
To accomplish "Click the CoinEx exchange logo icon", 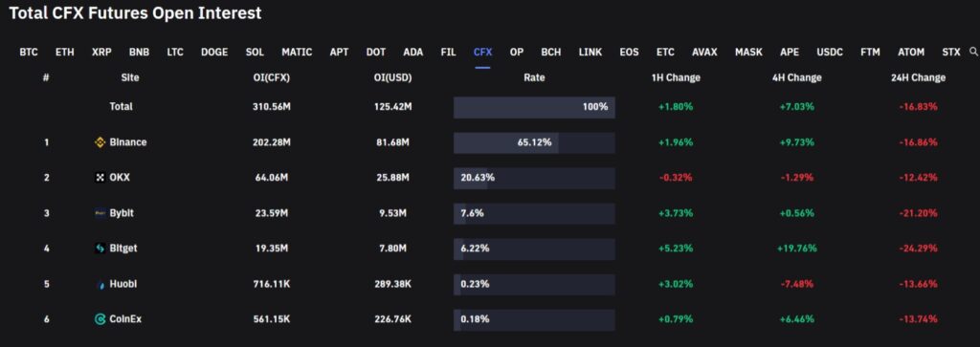I will pos(100,319).
